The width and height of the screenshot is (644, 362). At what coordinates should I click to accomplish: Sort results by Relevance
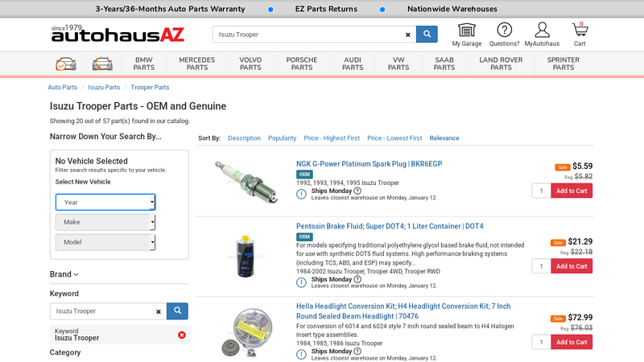click(x=444, y=138)
